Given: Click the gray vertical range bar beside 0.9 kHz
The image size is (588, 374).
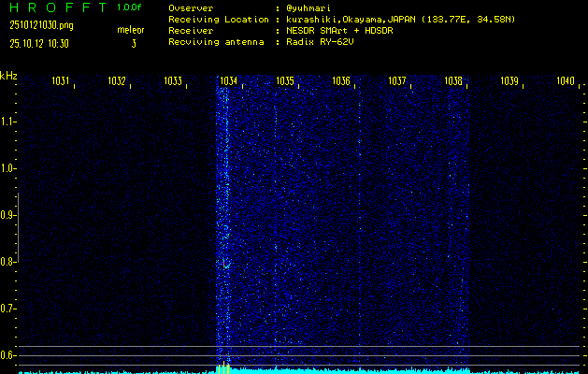Looking at the screenshot, I should [x=18, y=227].
